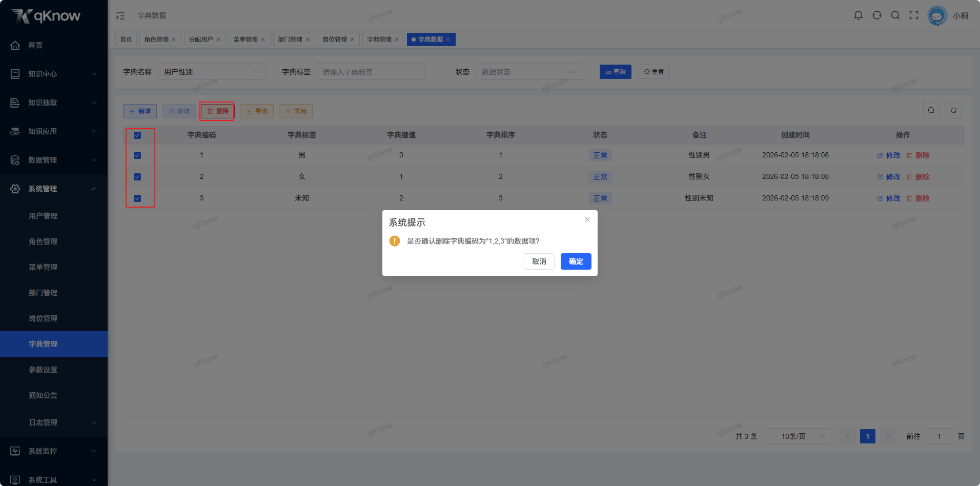Click the 重置 reset button
Viewport: 980px width, 486px height.
(654, 72)
